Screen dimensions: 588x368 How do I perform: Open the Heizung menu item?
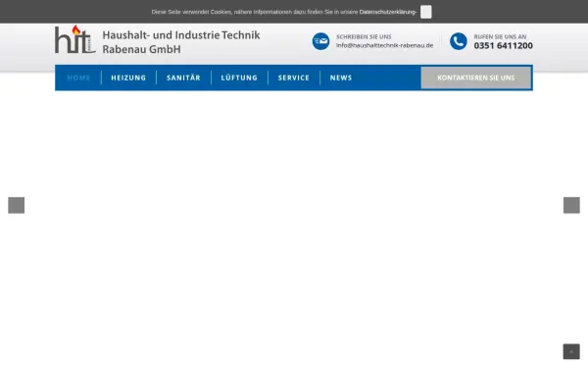[x=128, y=78]
